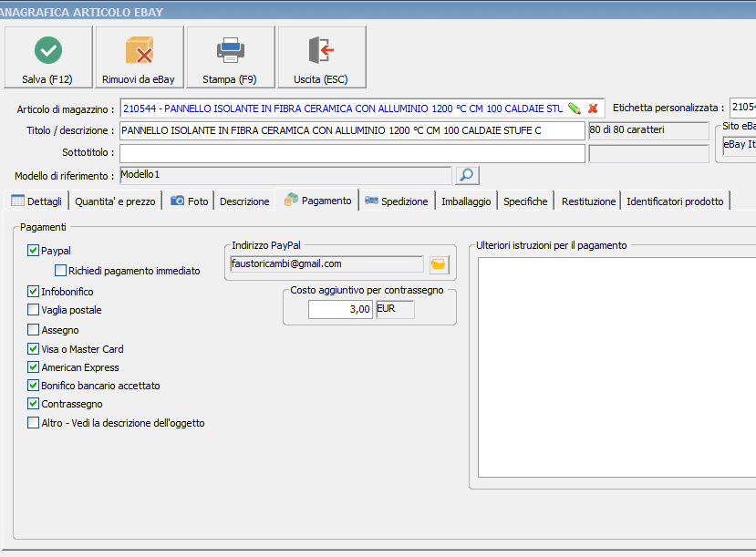
Task: Uncheck the Infobonifico checkbox
Action: 33,291
